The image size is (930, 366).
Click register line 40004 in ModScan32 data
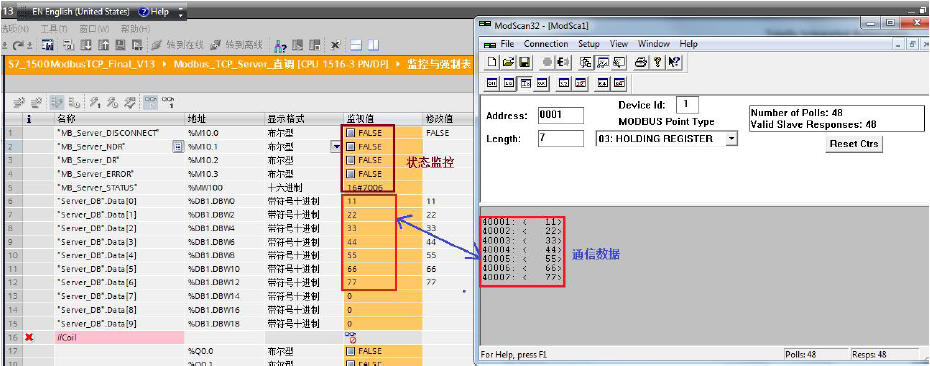tap(521, 250)
